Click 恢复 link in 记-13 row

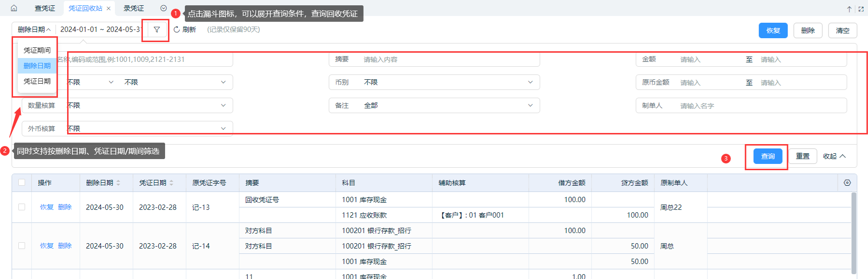click(47, 207)
